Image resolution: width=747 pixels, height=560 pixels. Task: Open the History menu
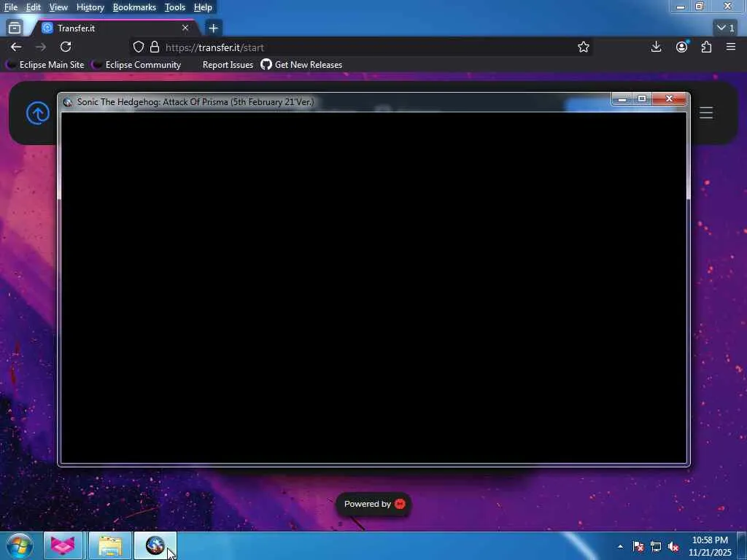pyautogui.click(x=90, y=7)
